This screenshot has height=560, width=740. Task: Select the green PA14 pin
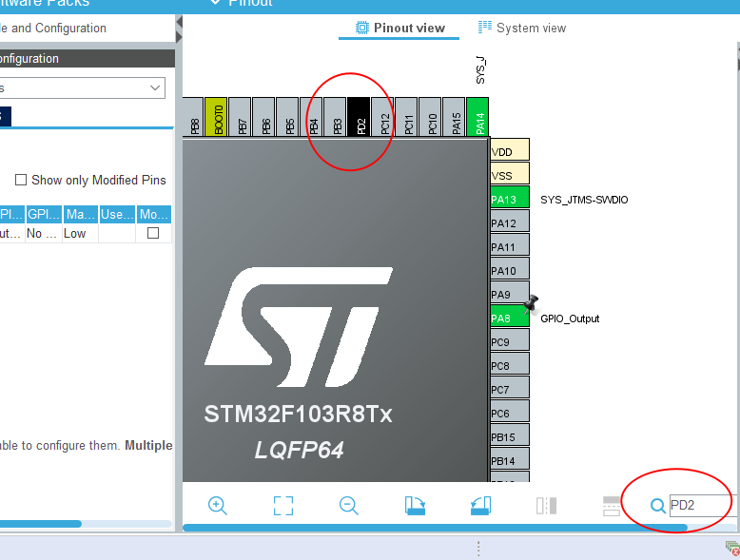[477, 117]
